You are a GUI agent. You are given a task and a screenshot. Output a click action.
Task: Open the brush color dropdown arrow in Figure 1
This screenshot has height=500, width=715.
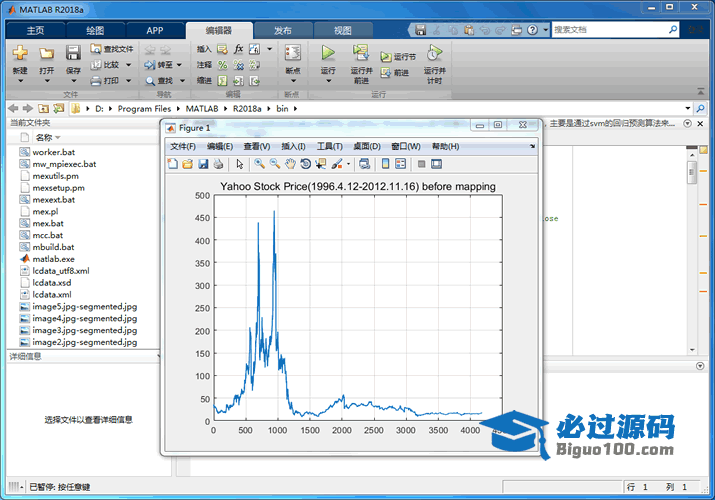(x=348, y=164)
